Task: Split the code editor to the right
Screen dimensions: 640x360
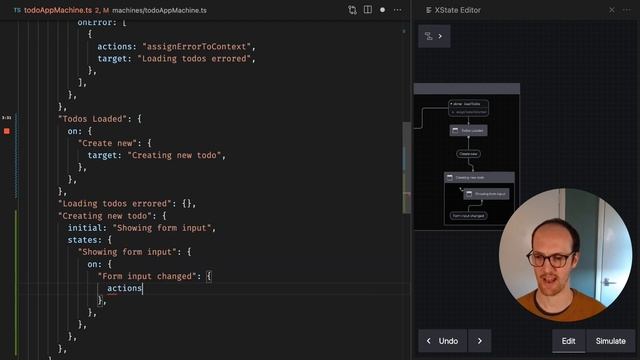Action: click(x=368, y=10)
